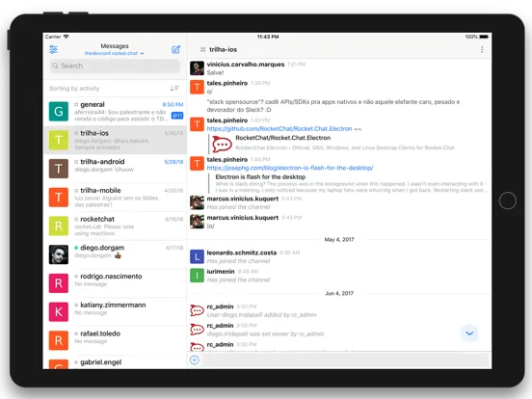Tap the R avatar for rocketchat channel
Image resolution: width=532 pixels, height=399 pixels.
[x=59, y=226]
